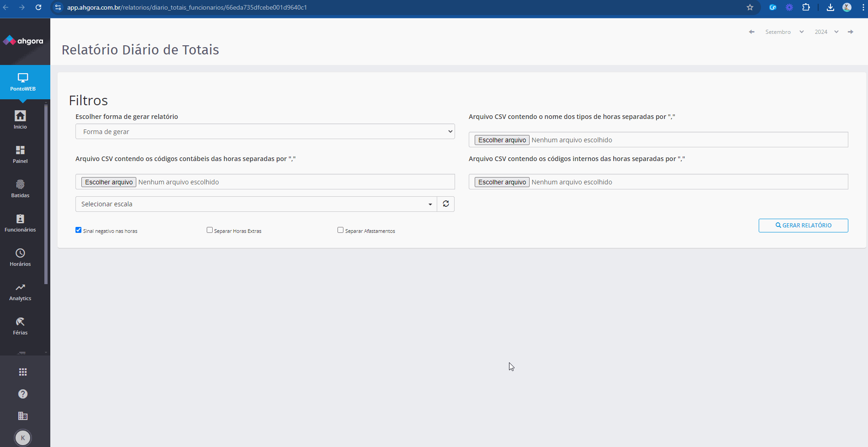
Task: Open the apps grid icon in sidebar
Action: pos(23,372)
